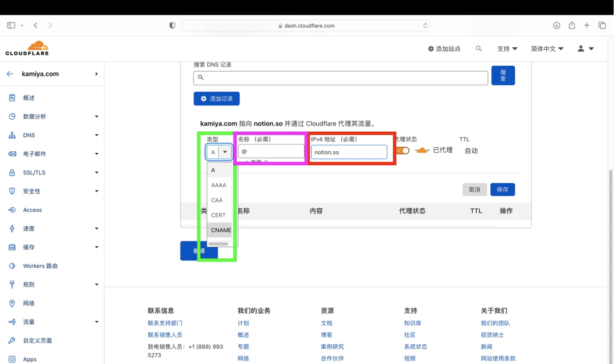Click the search magnifier icon in header
Viewport: 615px width, 364px height.
(x=479, y=49)
